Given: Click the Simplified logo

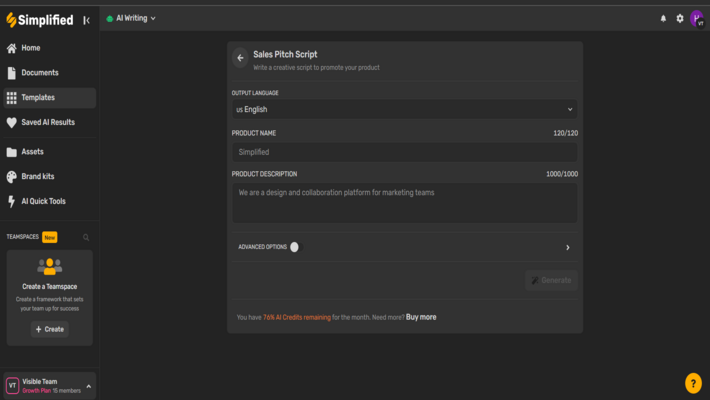Looking at the screenshot, I should point(40,20).
